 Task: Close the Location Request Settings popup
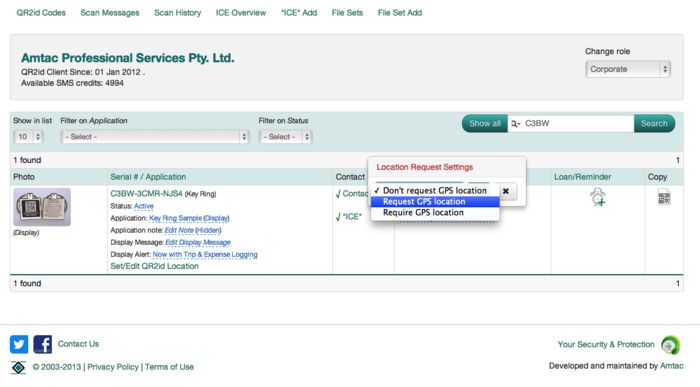[x=506, y=191]
